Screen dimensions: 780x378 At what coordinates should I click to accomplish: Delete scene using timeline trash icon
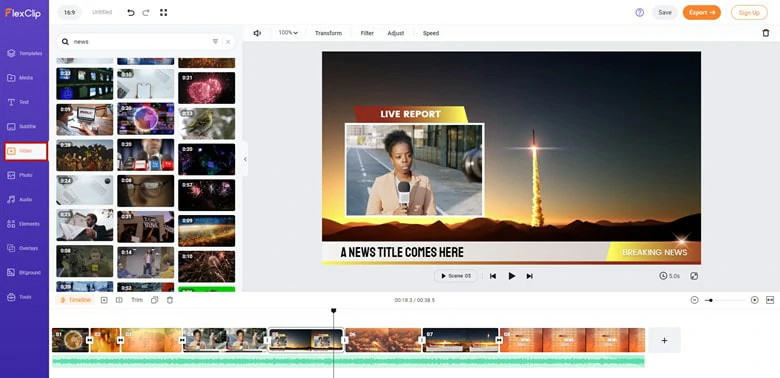tap(170, 300)
